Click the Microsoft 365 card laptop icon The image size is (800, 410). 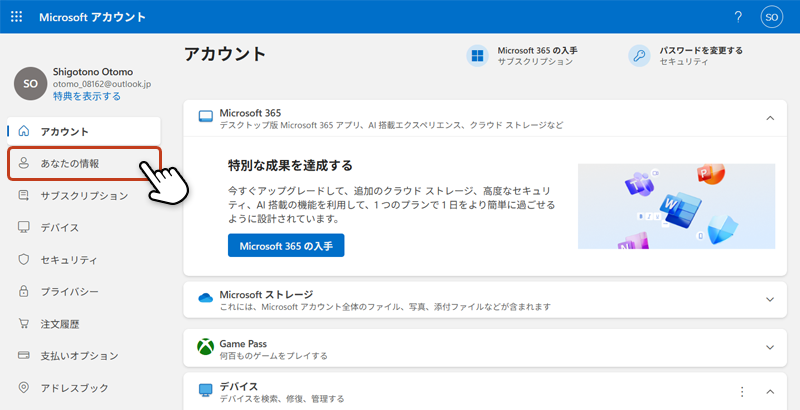pos(205,118)
